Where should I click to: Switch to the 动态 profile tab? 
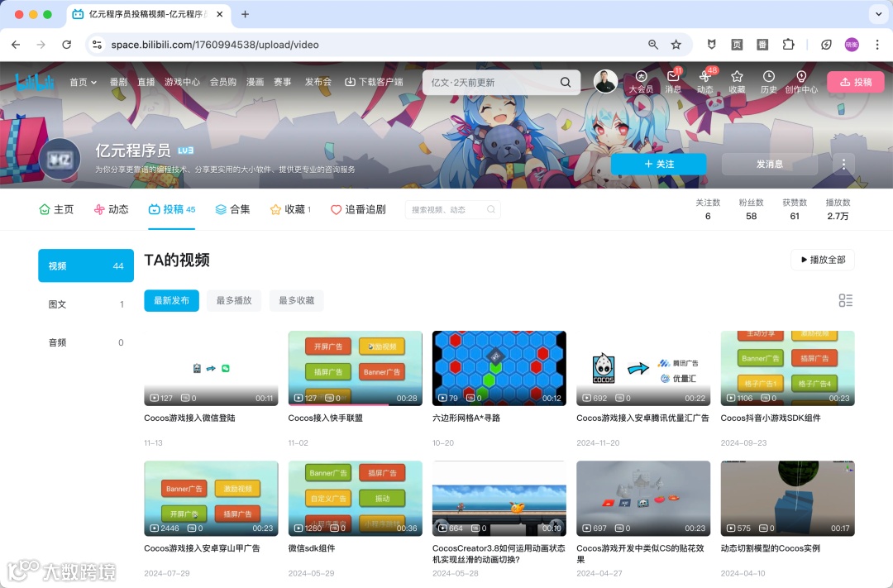pyautogui.click(x=111, y=210)
